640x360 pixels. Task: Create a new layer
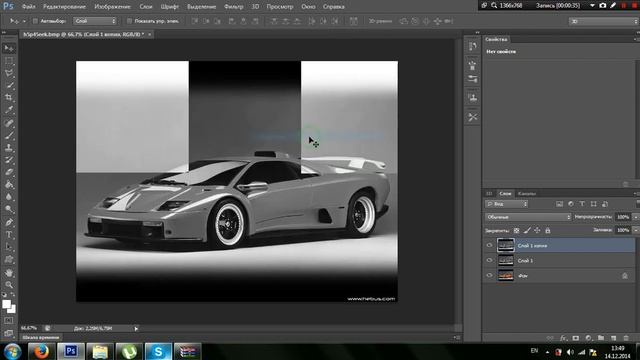tap(613, 338)
